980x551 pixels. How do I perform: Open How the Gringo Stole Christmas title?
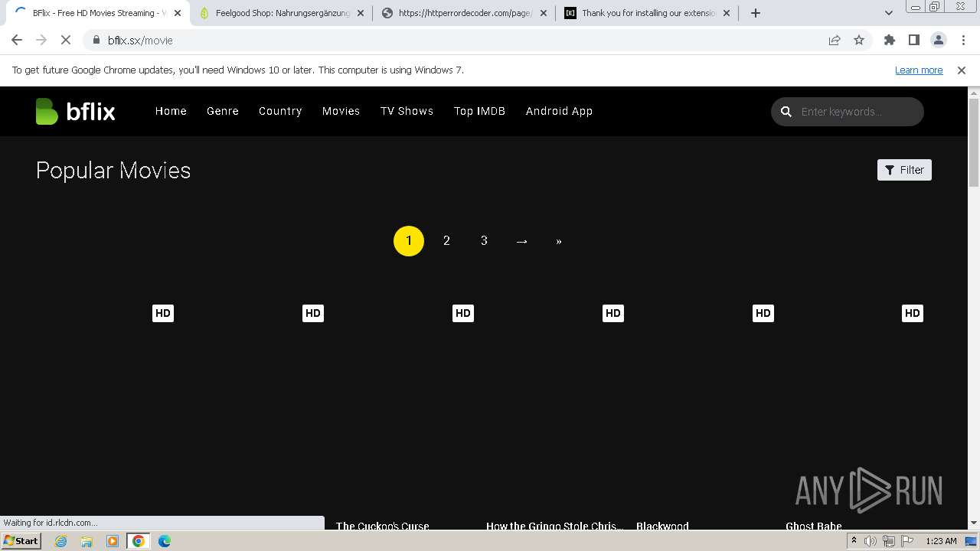[x=555, y=526]
